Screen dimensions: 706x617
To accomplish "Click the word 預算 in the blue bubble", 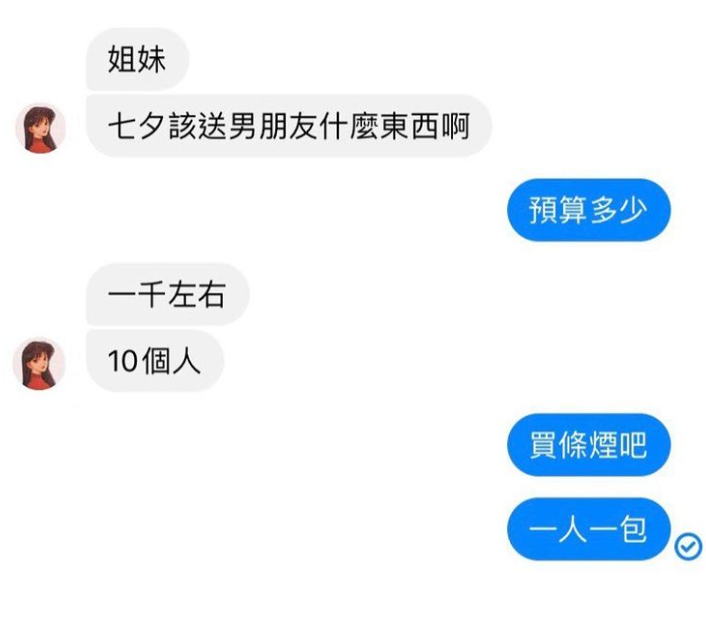I will tap(557, 210).
